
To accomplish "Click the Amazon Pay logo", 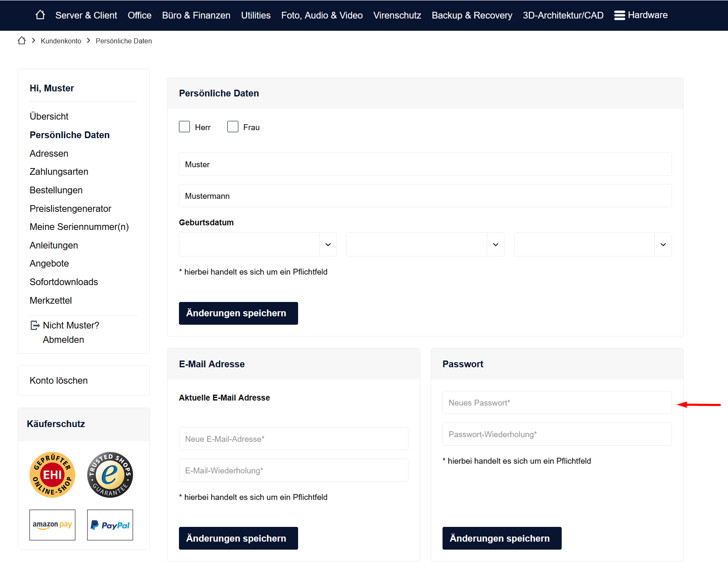I will [x=52, y=525].
